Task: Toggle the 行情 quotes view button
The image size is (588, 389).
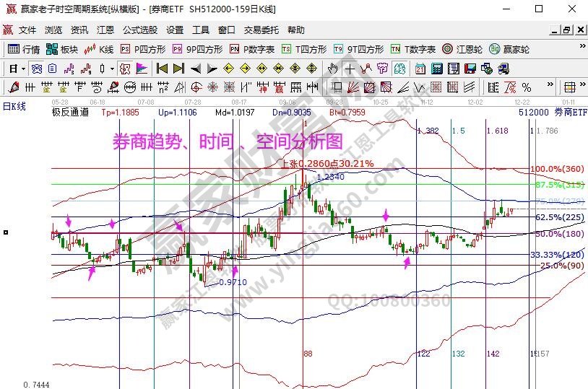Action: click(x=24, y=49)
